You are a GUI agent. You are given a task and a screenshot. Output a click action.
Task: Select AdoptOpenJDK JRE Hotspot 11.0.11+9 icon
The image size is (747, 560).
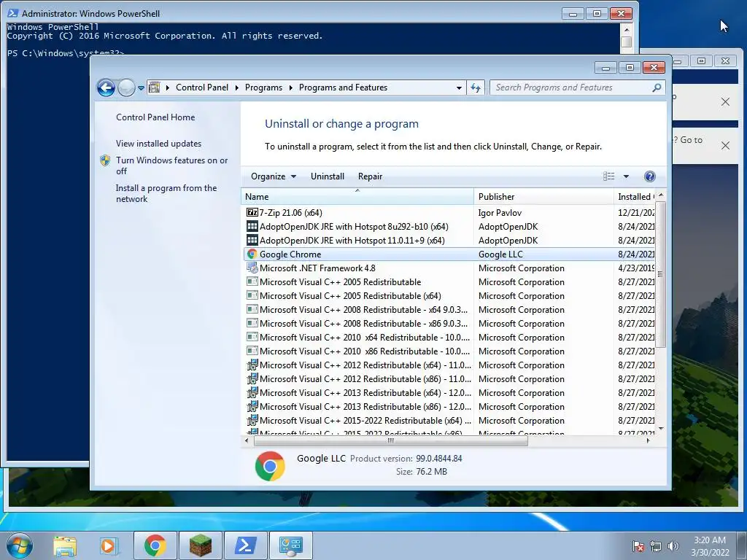coord(252,240)
